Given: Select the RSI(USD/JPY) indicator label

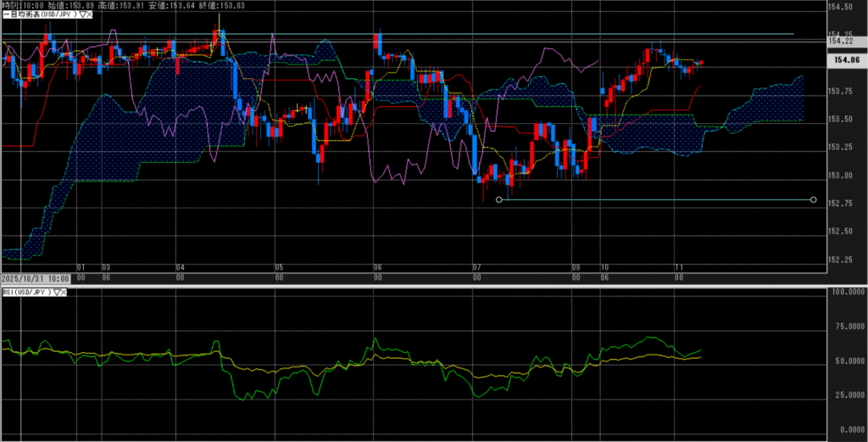Looking at the screenshot, I should click(x=28, y=292).
